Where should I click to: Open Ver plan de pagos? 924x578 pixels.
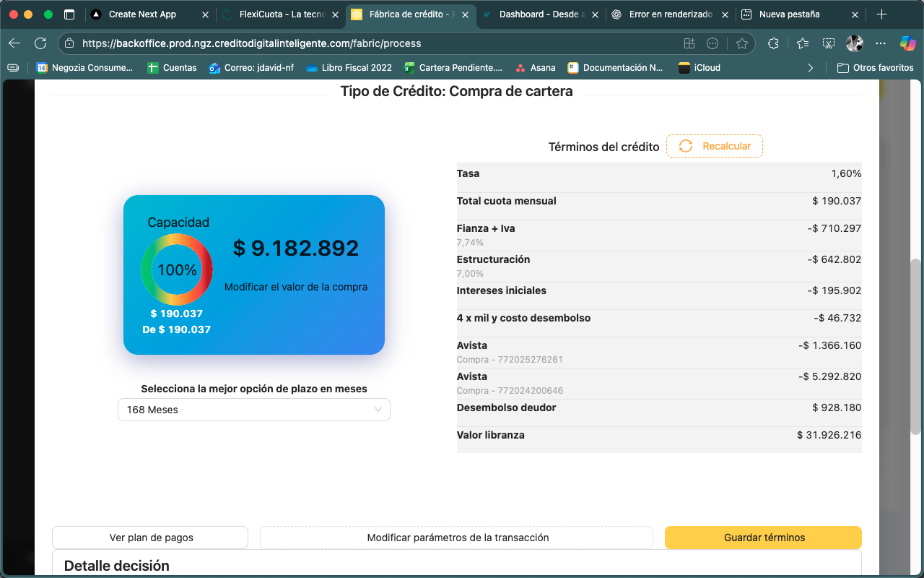pos(149,537)
